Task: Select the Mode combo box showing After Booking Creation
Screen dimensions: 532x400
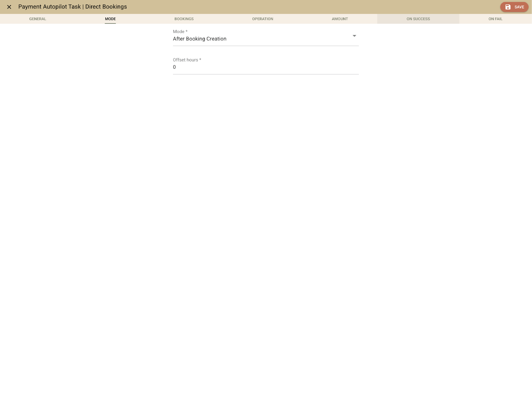Action: click(x=265, y=39)
